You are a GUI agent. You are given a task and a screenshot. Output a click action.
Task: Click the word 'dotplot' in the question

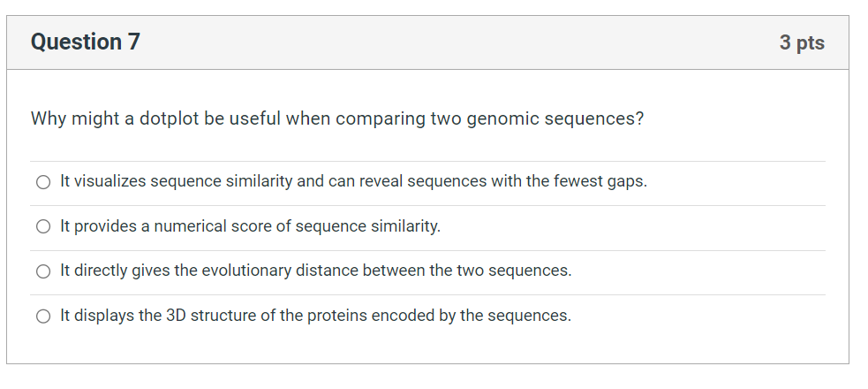[x=169, y=118]
